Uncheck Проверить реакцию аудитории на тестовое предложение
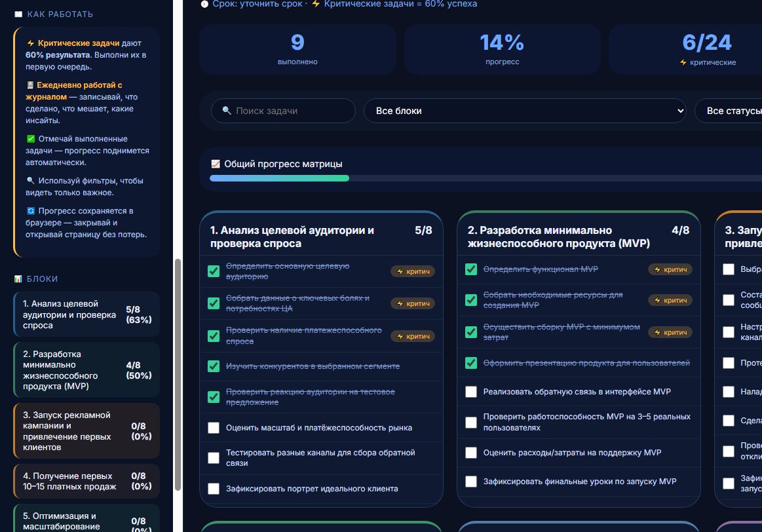 click(x=214, y=397)
